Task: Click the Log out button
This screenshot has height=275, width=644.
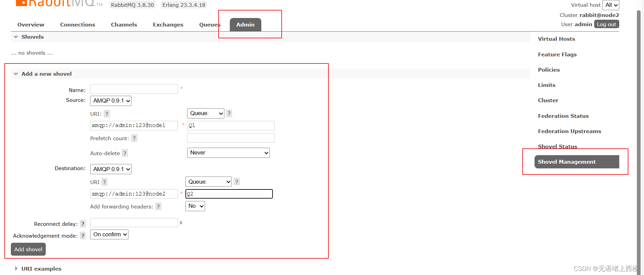Action: tap(607, 24)
